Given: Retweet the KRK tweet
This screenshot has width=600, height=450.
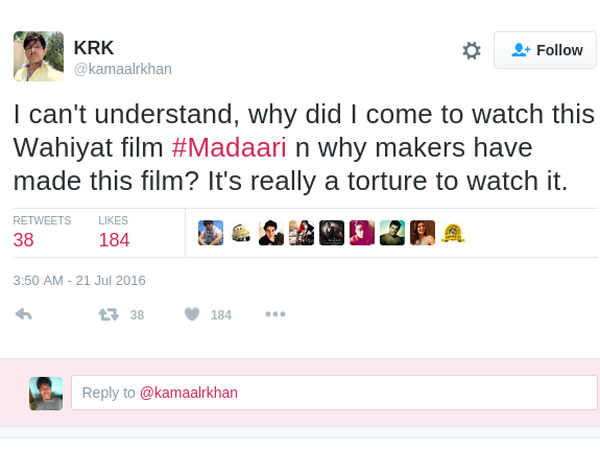Looking at the screenshot, I should 108,314.
